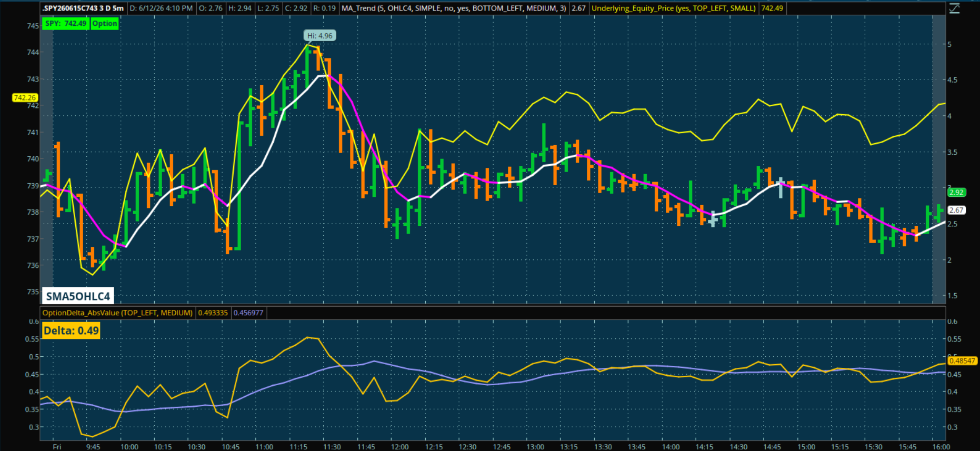The height and width of the screenshot is (451, 980).
Task: Open the Underlying_Equity_Price study label
Action: [x=674, y=8]
